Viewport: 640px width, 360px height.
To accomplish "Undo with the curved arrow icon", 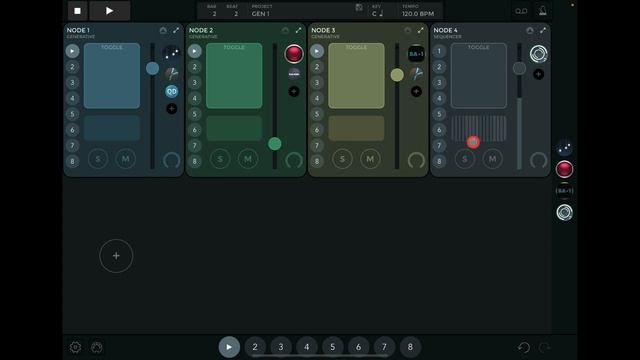I will point(524,347).
